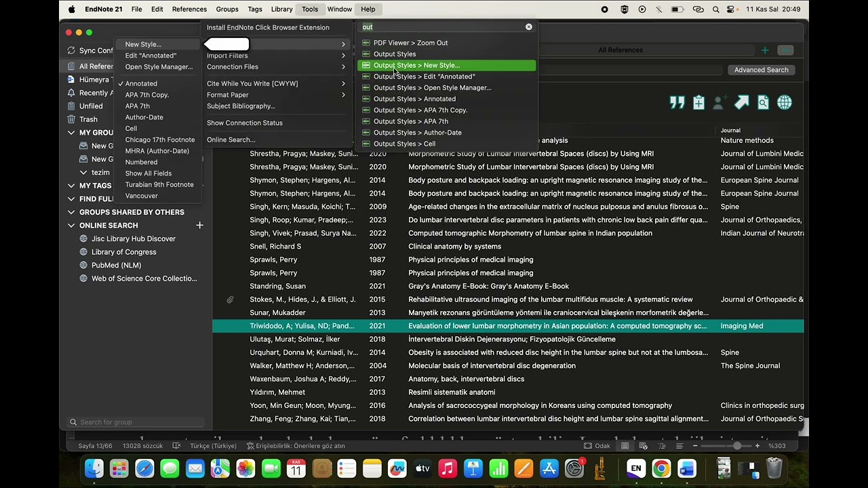
Task: Open Finder from the Dock
Action: [x=94, y=468]
